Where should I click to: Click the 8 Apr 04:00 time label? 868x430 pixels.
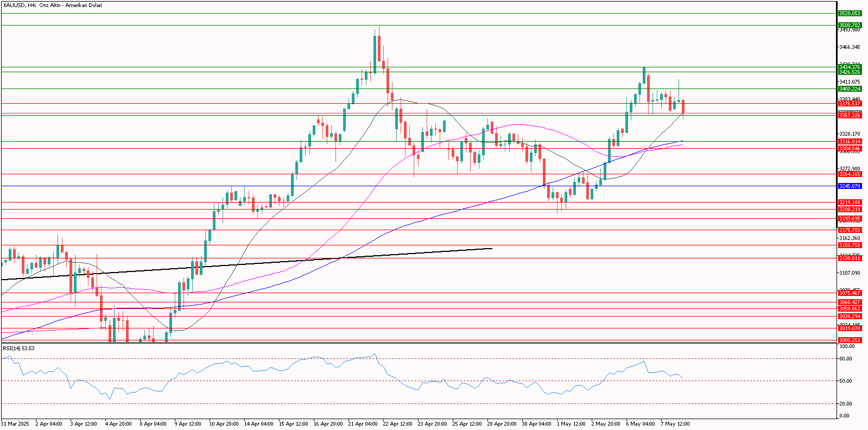tap(153, 424)
